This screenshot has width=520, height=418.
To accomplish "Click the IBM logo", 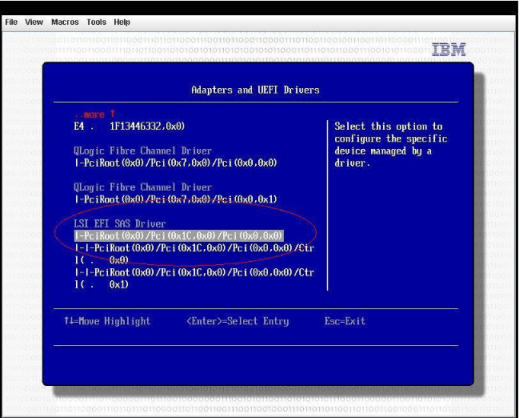I will (449, 50).
